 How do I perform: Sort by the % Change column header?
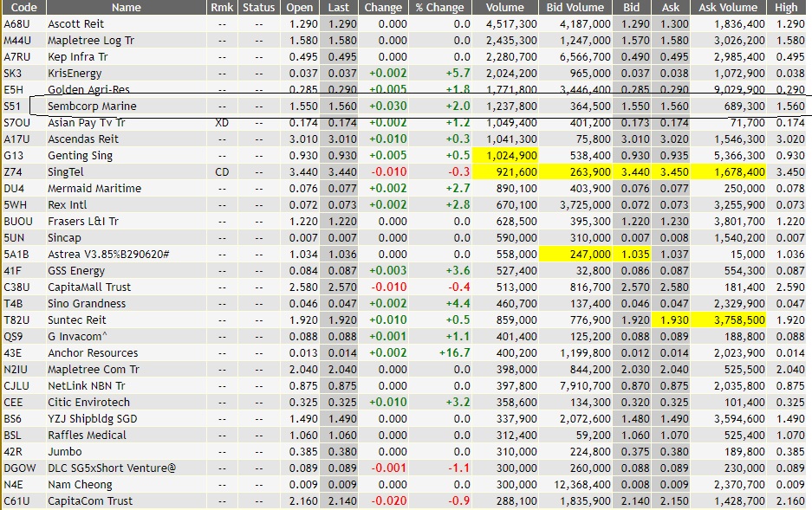tap(439, 7)
